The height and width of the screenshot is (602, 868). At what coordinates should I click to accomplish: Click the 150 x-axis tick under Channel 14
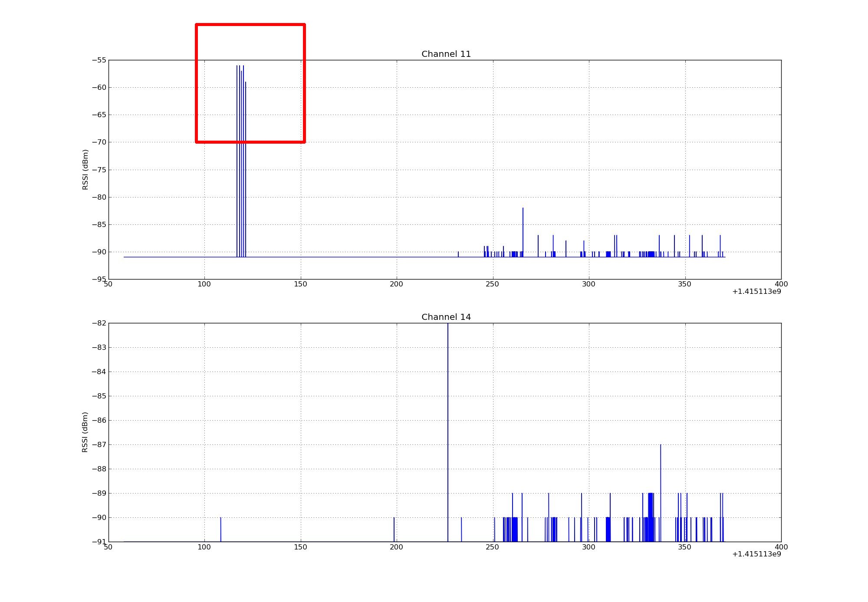click(x=300, y=547)
